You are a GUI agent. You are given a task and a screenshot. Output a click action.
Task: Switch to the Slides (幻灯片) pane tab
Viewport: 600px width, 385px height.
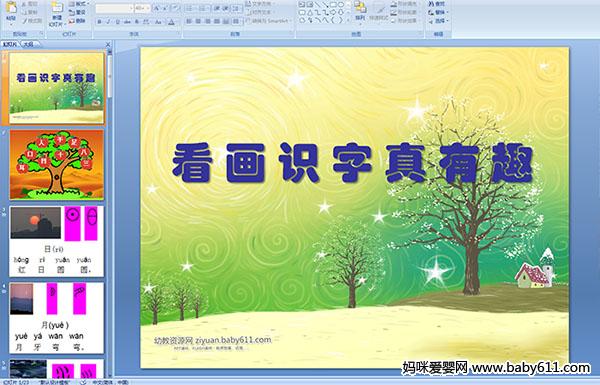coord(10,44)
